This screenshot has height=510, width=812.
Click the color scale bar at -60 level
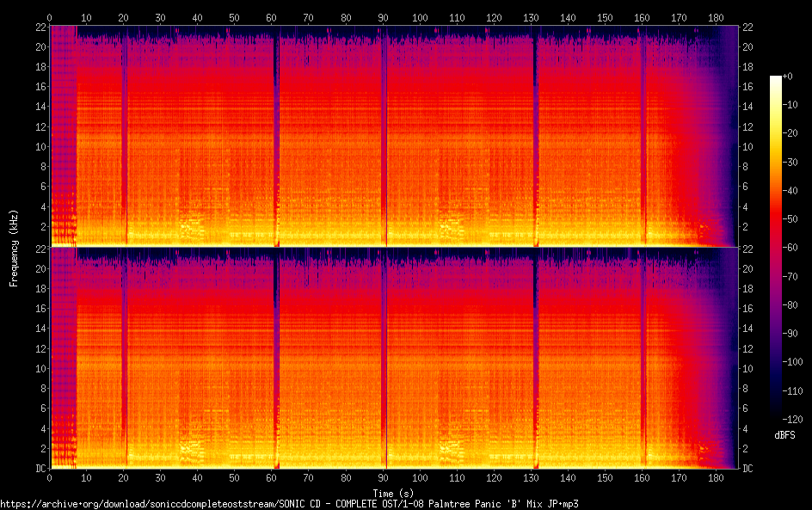(x=776, y=246)
